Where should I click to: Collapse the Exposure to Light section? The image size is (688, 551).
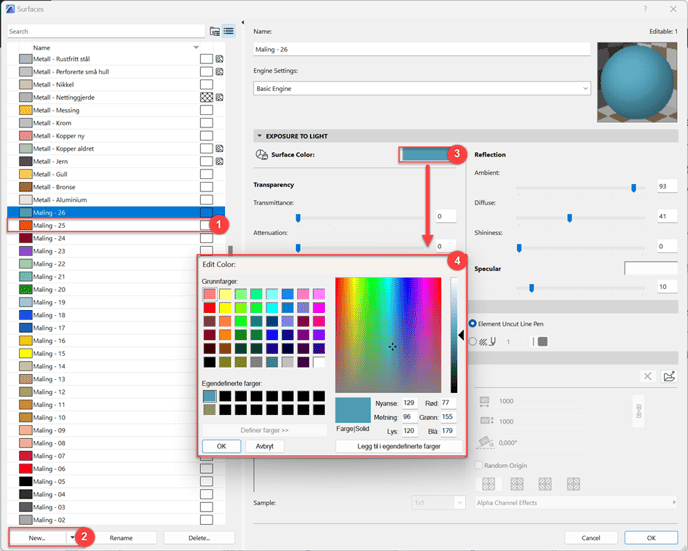pos(259,136)
